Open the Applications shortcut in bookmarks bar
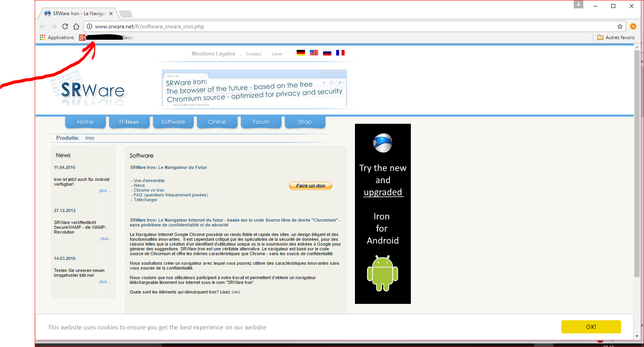Image resolution: width=644 pixels, height=347 pixels. tap(57, 38)
